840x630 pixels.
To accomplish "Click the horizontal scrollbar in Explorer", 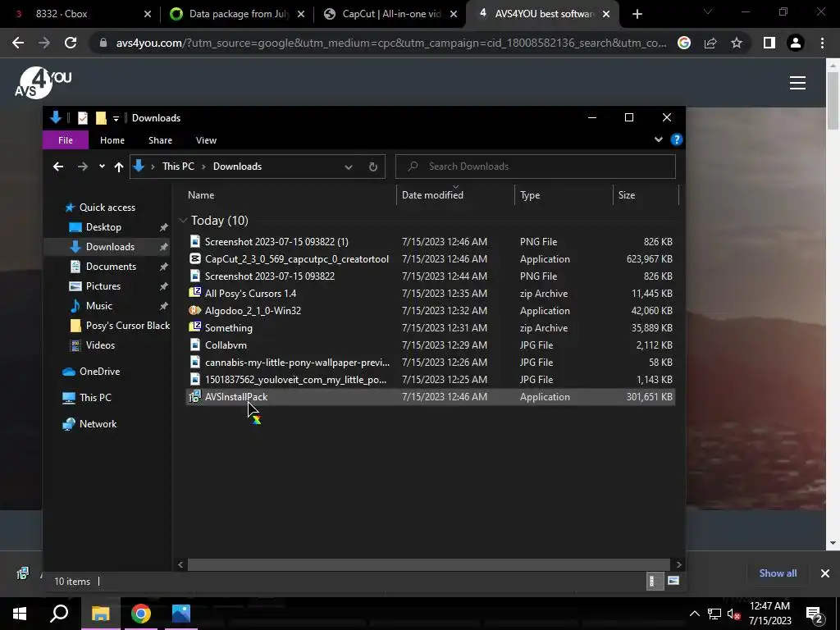I will (428, 564).
